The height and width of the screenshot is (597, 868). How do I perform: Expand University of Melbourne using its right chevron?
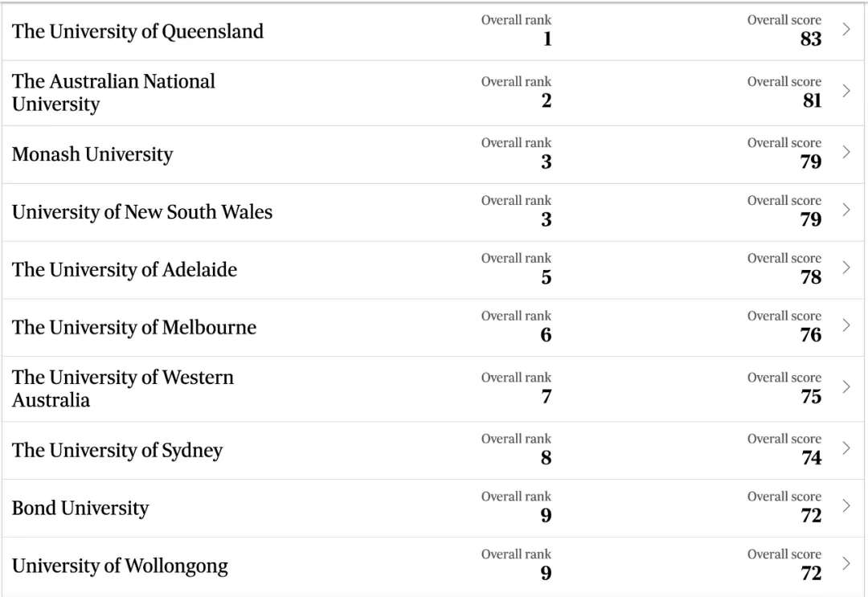pyautogui.click(x=846, y=325)
